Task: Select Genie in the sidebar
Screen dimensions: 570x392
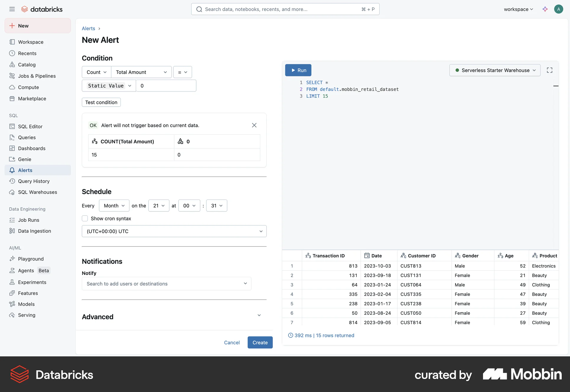Action: click(x=25, y=159)
